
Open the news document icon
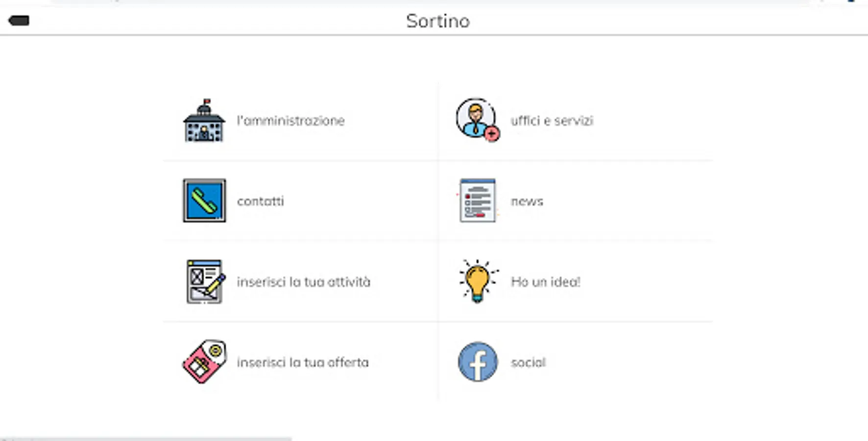tap(478, 200)
